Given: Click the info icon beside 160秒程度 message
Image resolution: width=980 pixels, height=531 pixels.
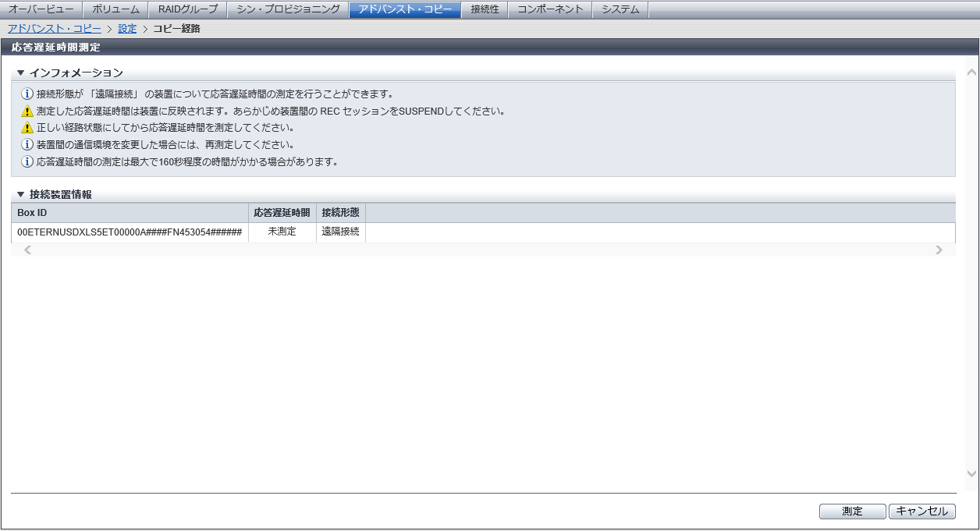Looking at the screenshot, I should [x=27, y=162].
